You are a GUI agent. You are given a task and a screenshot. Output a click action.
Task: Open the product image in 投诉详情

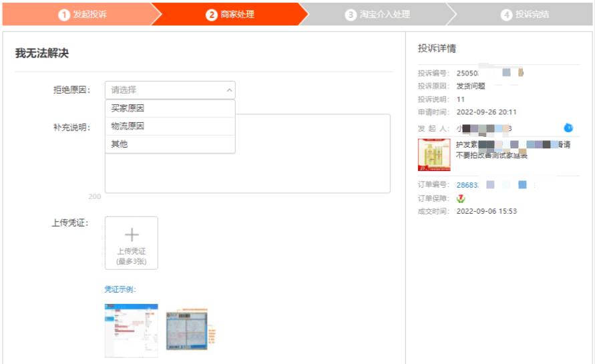pyautogui.click(x=434, y=154)
